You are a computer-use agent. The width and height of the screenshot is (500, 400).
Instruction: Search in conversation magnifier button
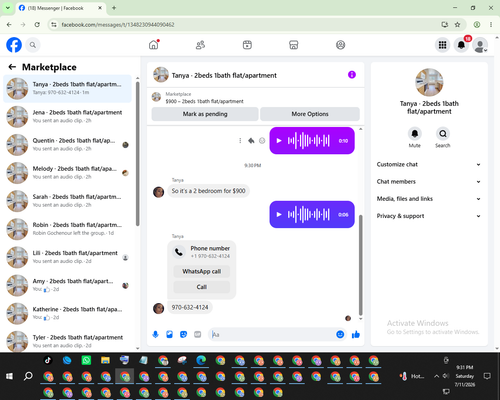point(443,134)
